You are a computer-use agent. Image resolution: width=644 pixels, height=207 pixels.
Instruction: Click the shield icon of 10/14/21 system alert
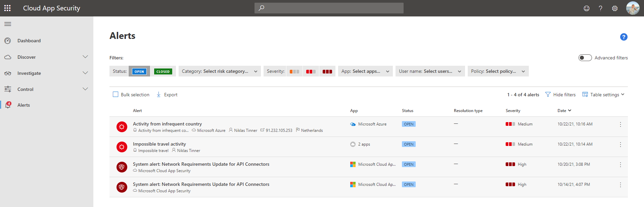click(122, 187)
